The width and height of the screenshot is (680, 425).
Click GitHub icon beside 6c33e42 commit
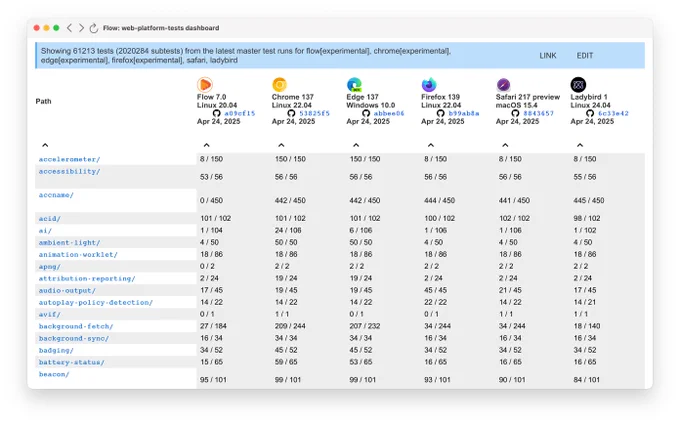click(590, 113)
